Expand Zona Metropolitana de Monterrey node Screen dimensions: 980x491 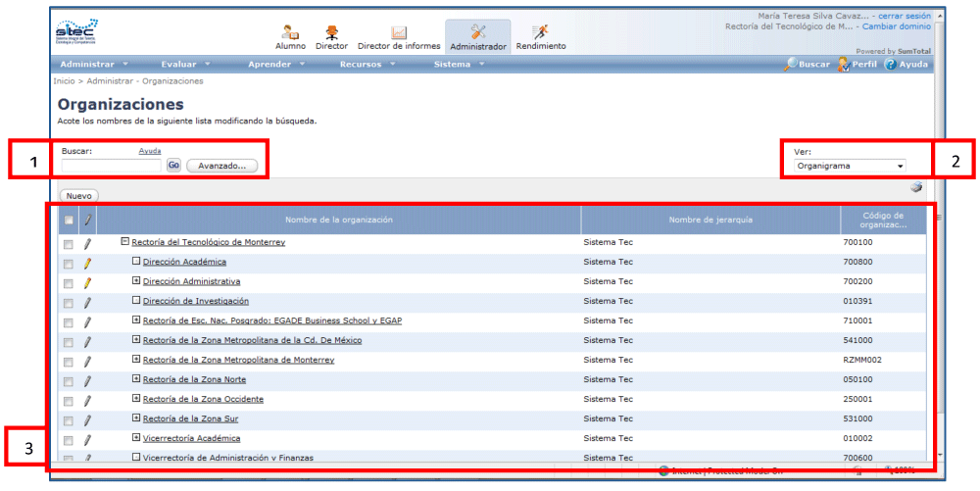click(x=136, y=360)
